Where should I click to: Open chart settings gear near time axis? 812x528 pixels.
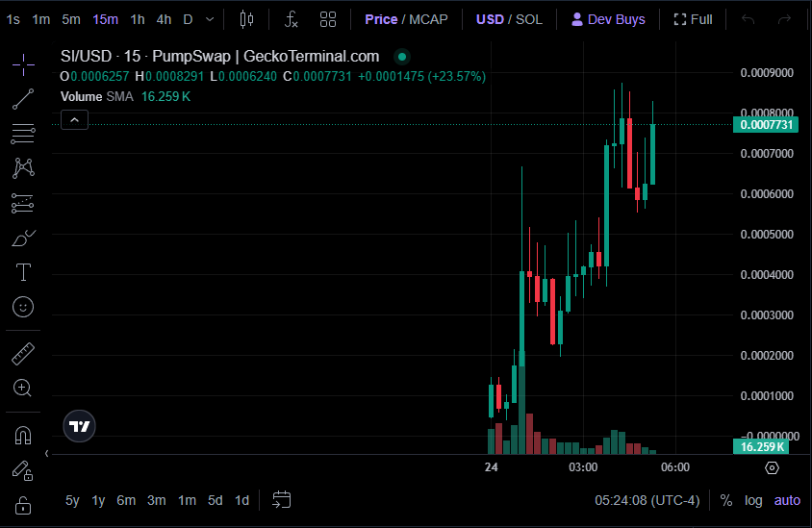[772, 468]
